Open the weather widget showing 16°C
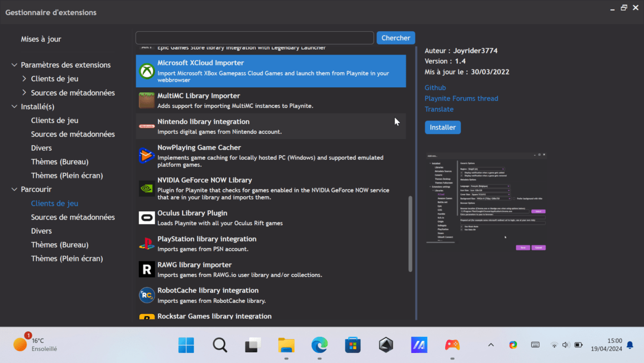The height and width of the screenshot is (363, 644). tap(36, 345)
